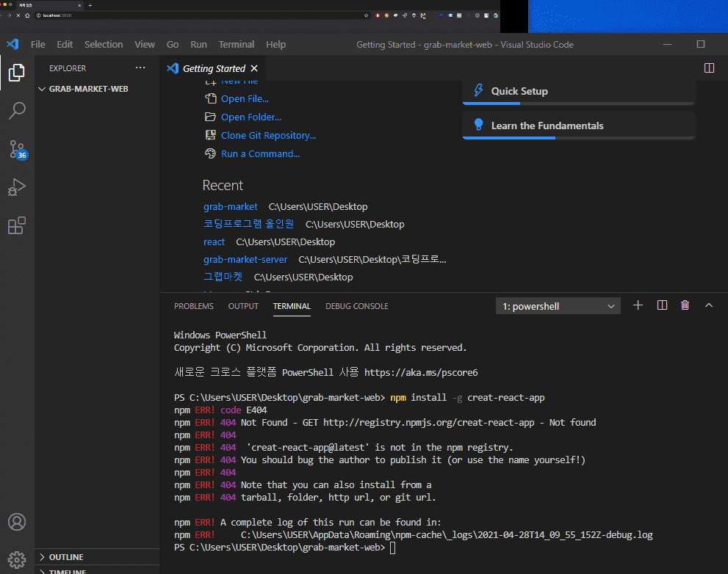Image resolution: width=728 pixels, height=574 pixels.
Task: Click the Run a Command... link
Action: point(261,153)
